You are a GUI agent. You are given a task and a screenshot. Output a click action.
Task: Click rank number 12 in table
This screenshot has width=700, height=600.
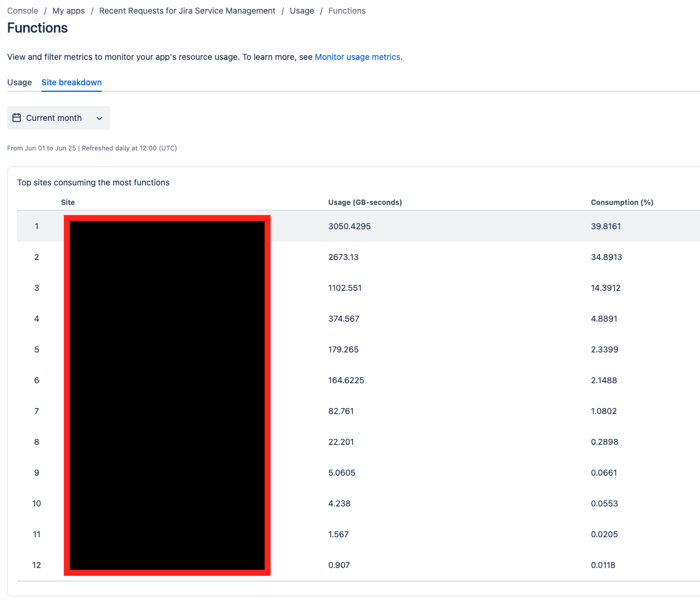[37, 565]
